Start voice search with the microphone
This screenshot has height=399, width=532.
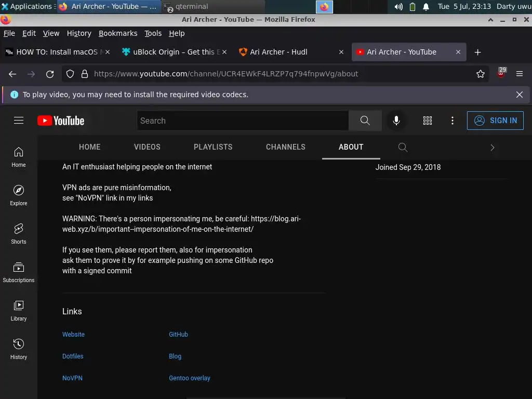coord(396,121)
